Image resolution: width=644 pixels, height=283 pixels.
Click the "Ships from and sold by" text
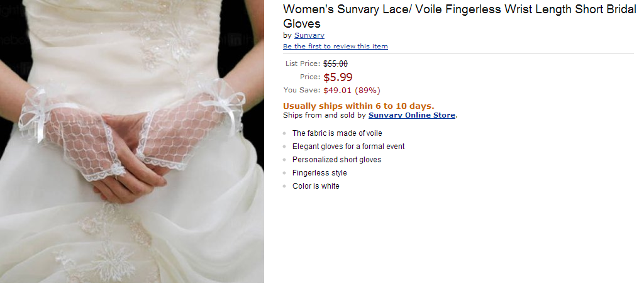click(x=325, y=115)
